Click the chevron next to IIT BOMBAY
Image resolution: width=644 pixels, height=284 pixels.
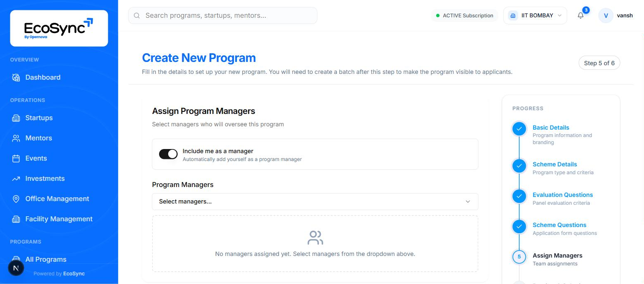click(x=560, y=16)
